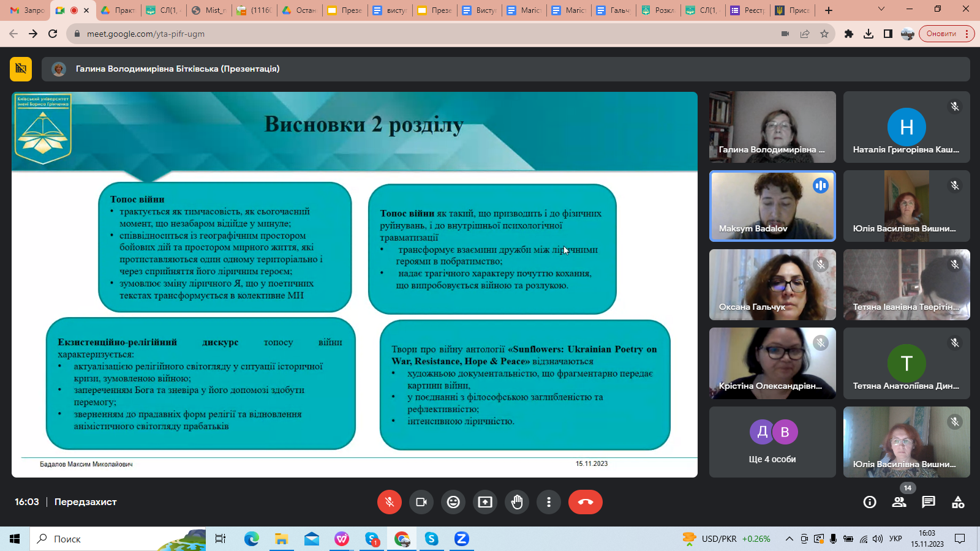Viewport: 980px width, 551px height.
Task: Bookmark this page with star icon
Action: coord(824,34)
